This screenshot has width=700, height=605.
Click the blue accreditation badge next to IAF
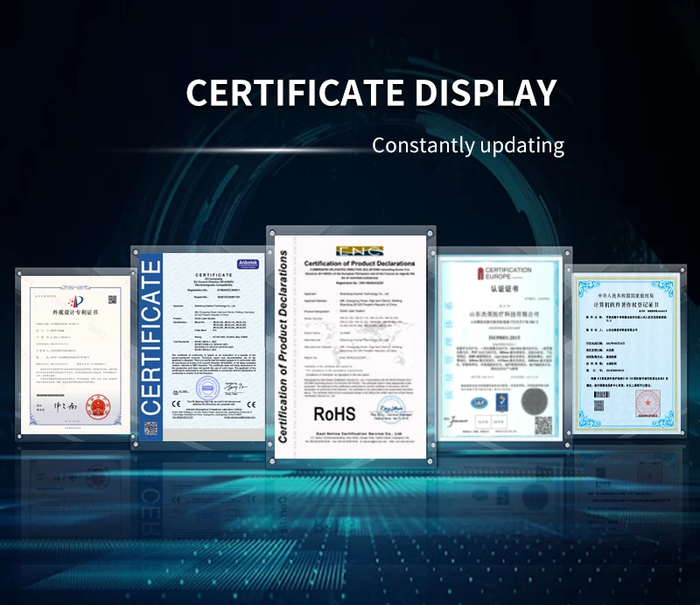point(501,402)
